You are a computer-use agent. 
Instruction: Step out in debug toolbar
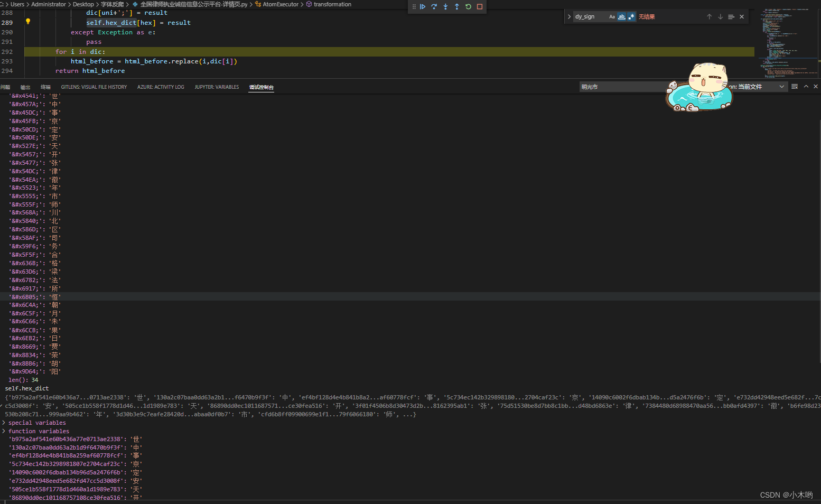tap(457, 7)
